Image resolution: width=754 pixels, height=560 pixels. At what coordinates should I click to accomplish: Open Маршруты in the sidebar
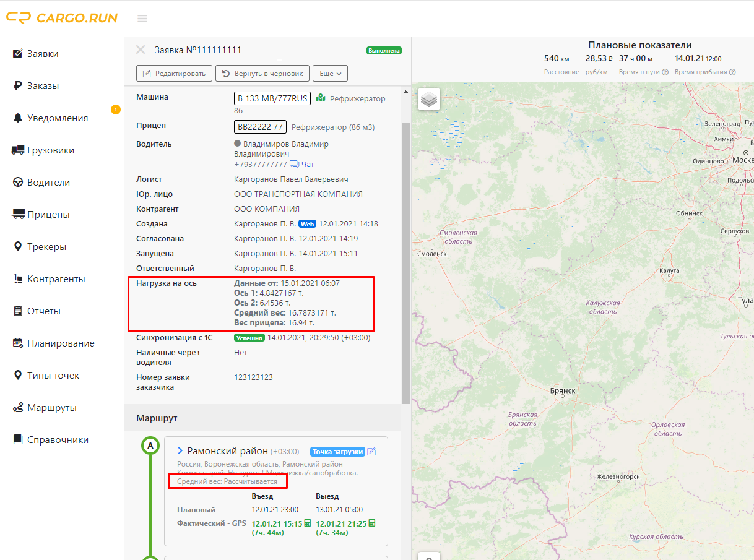52,408
